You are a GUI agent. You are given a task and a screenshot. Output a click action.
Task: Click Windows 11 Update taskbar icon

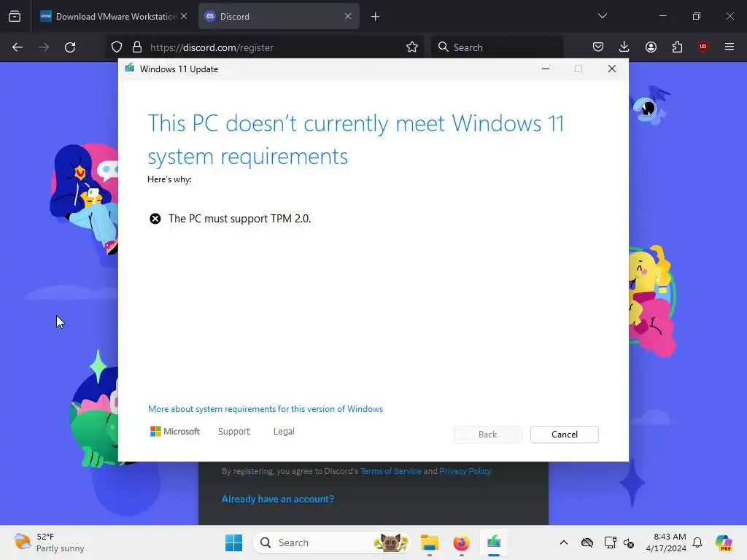[x=494, y=542]
